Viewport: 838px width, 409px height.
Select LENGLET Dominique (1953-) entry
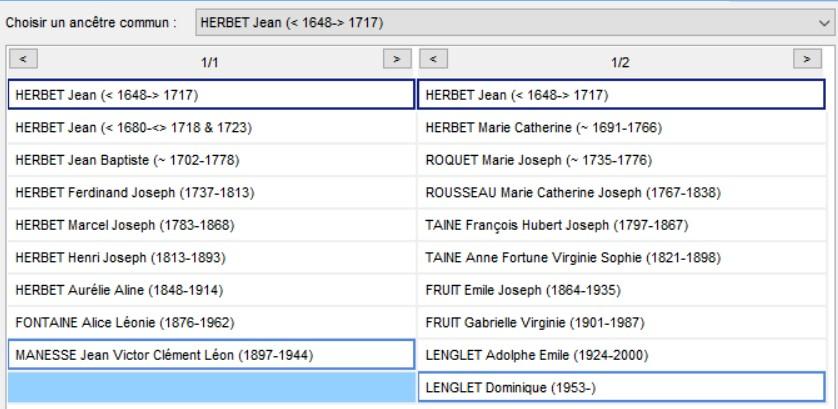pos(622,388)
